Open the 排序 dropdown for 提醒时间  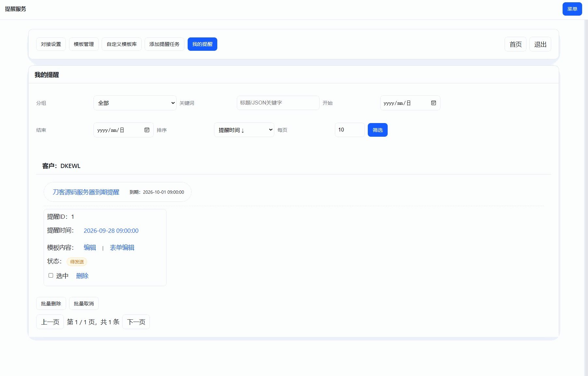point(244,130)
